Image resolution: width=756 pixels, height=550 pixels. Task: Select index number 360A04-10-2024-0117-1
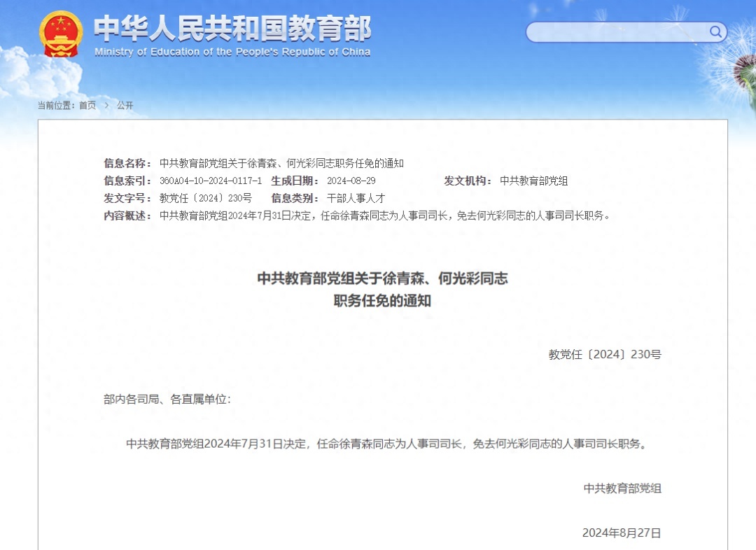[x=211, y=181]
